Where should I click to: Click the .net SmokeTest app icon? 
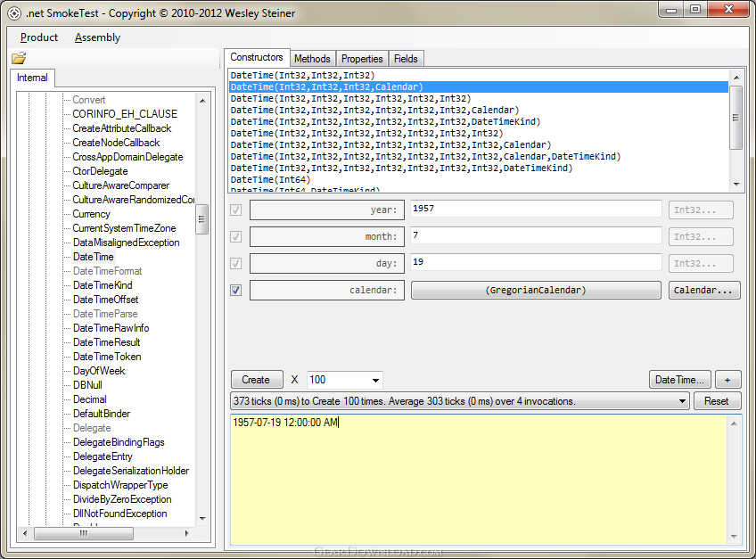[14, 13]
